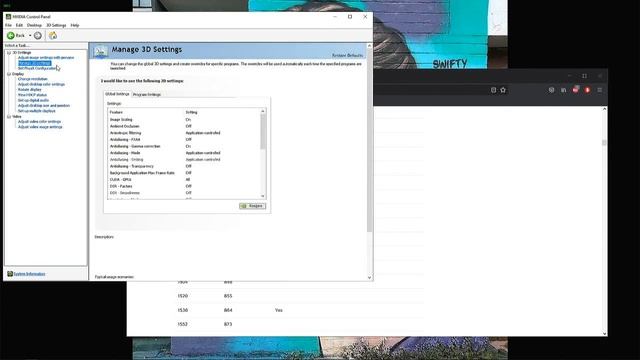Screen dimensions: 640x360
Task: Click the Forward navigation arrow icon
Action: [38, 36]
